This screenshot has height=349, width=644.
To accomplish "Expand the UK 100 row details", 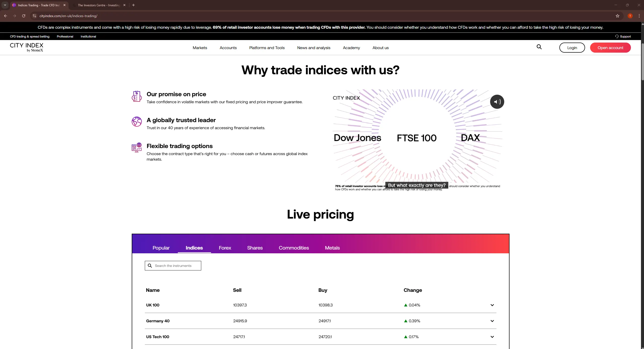I will click(x=492, y=305).
